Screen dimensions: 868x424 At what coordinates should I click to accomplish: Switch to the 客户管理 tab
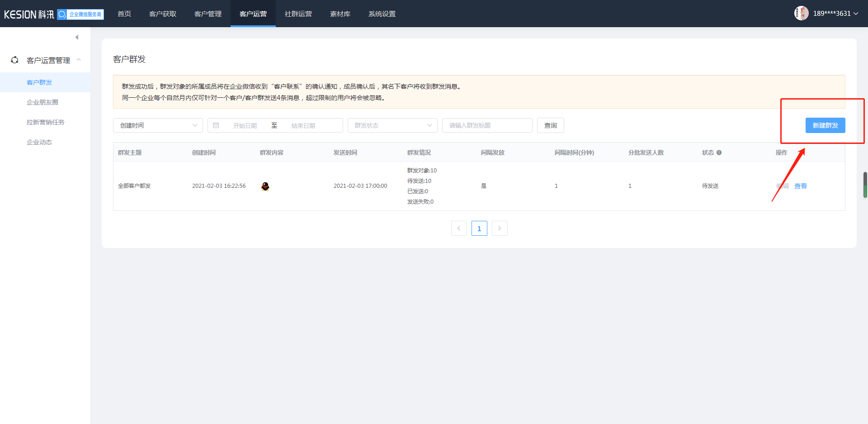(208, 14)
